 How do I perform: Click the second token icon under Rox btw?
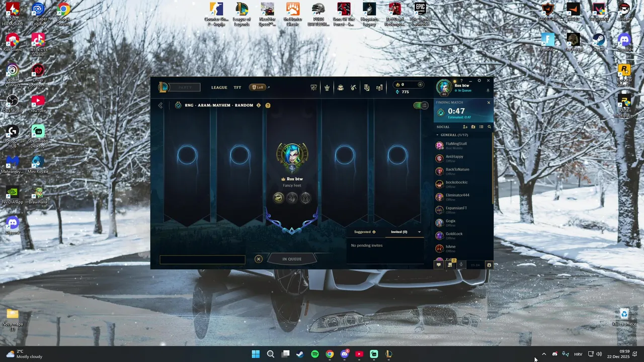point(292,198)
